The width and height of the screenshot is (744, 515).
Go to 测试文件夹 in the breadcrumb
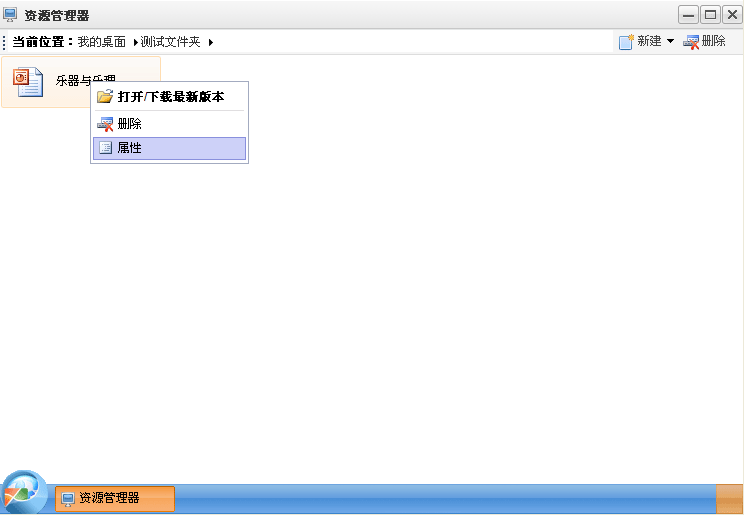click(171, 42)
